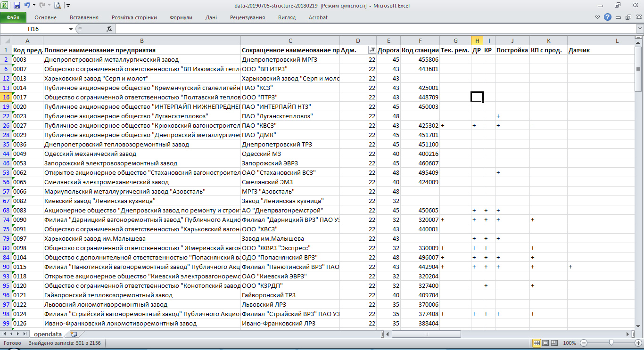
Task: Click the Save icon in quick access toolbar
Action: tap(17, 6)
